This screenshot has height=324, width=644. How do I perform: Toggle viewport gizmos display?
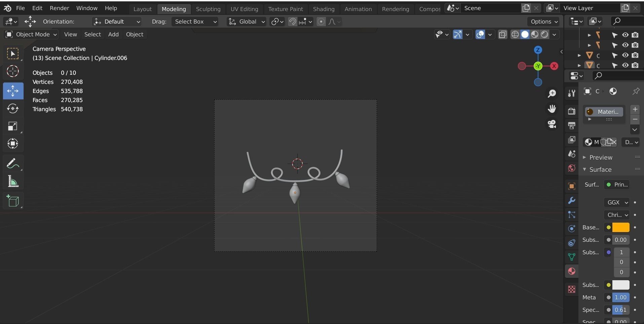click(458, 34)
